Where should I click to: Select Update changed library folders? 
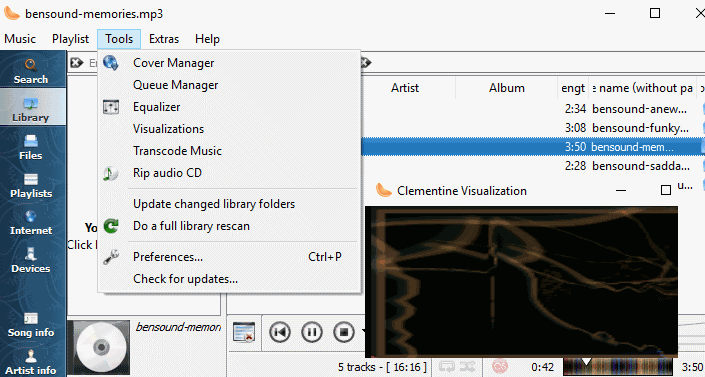click(229, 204)
